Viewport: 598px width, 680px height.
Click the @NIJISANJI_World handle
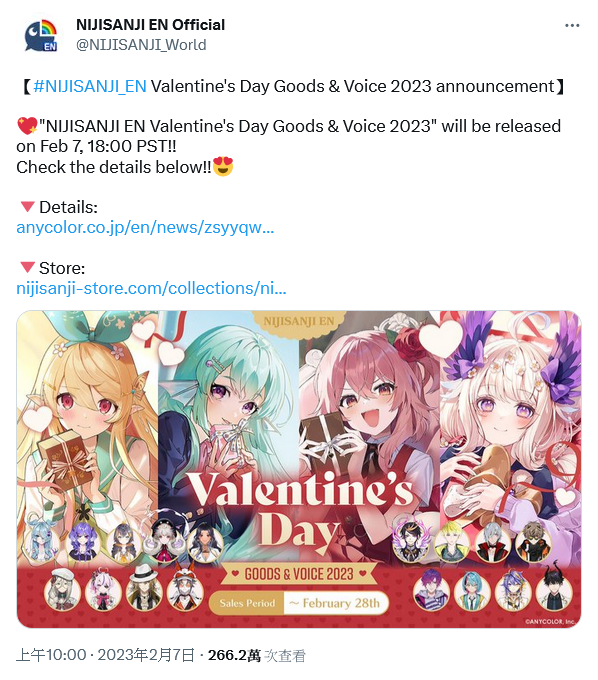pos(141,45)
